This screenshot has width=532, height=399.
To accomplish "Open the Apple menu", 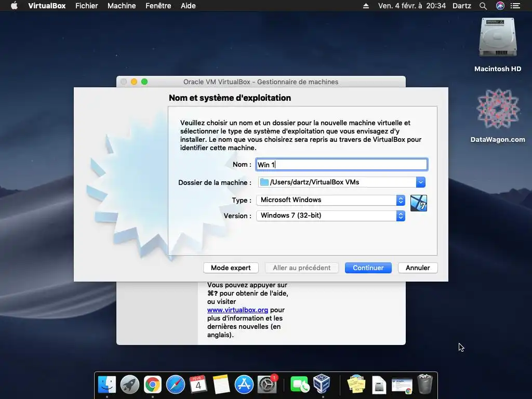I will 14,6.
